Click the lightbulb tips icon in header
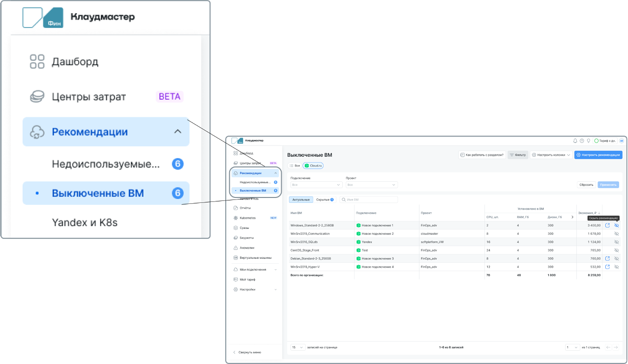 [588, 140]
